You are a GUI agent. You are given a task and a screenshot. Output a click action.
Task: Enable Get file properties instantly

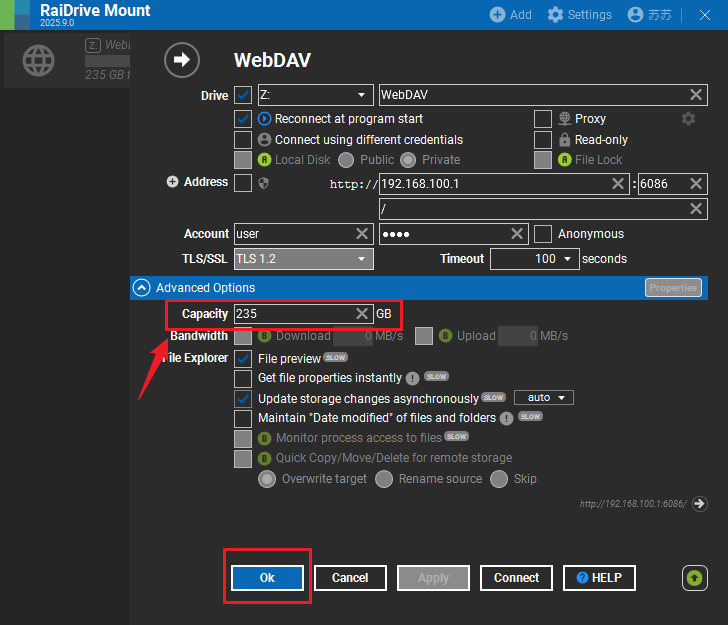coord(243,378)
